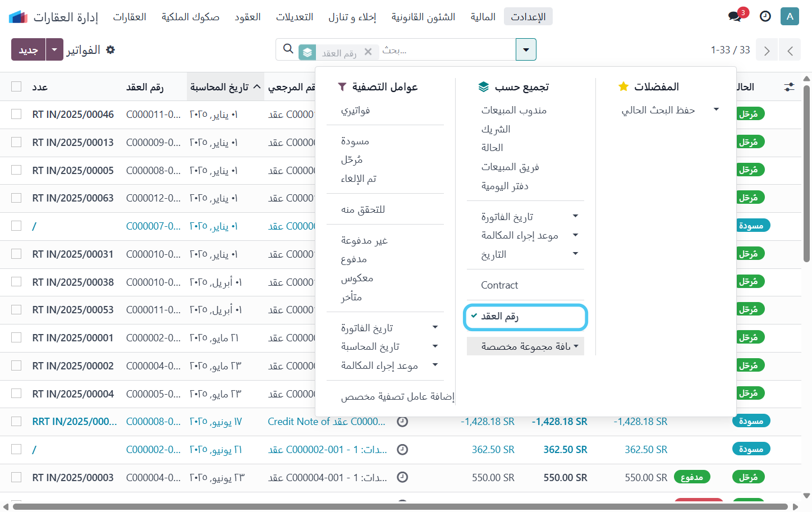Screen dimensions: 812x512
Task: Click the activity clock in the Credit Note row
Action: pyautogui.click(x=402, y=422)
